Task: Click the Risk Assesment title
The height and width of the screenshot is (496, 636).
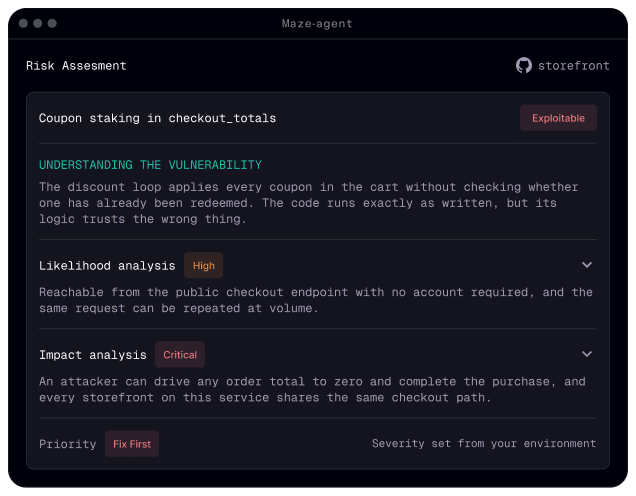Action: [x=76, y=66]
